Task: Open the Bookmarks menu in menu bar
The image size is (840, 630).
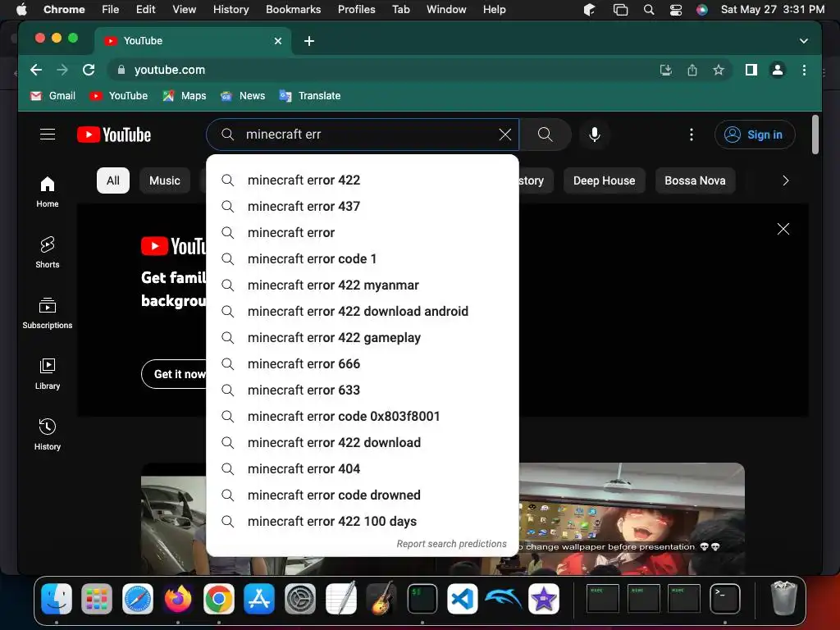Action: click(293, 9)
